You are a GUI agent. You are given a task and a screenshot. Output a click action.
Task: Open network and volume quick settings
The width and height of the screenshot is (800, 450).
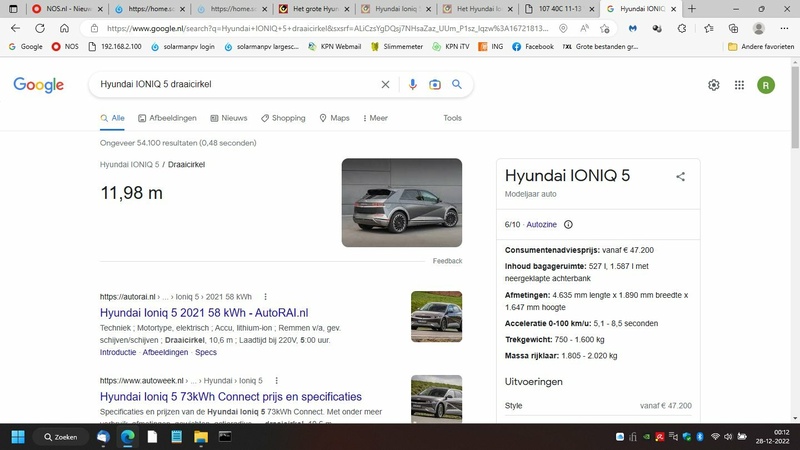tap(728, 437)
